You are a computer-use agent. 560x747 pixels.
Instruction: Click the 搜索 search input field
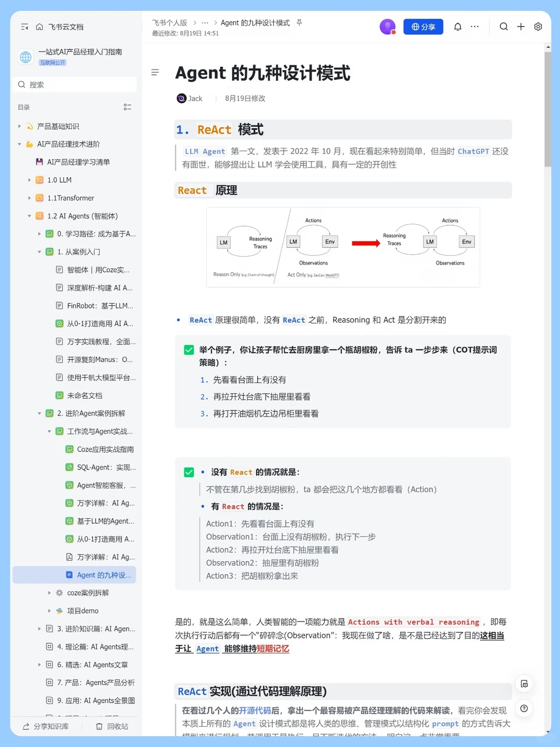(x=74, y=85)
